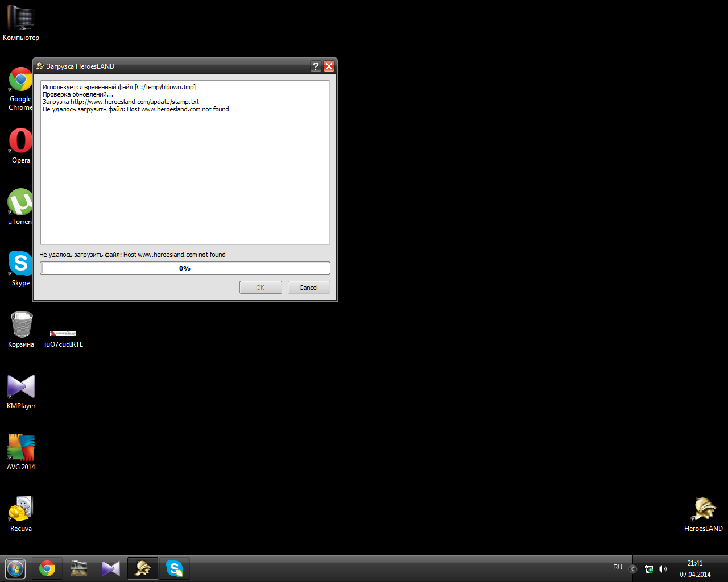
Task: Select the µTorrent desktop shortcut
Action: coord(21,203)
